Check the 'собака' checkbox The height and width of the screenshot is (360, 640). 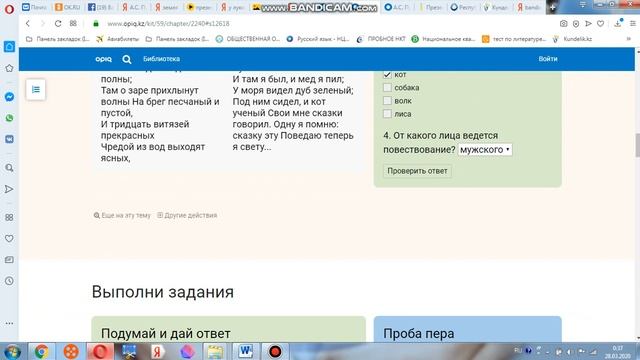[x=387, y=87]
